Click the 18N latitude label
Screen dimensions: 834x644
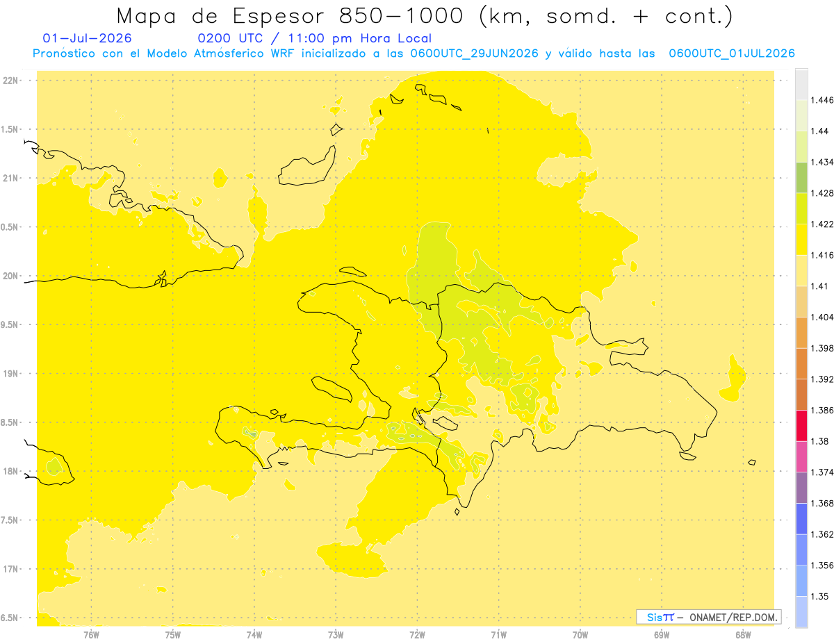pos(10,472)
